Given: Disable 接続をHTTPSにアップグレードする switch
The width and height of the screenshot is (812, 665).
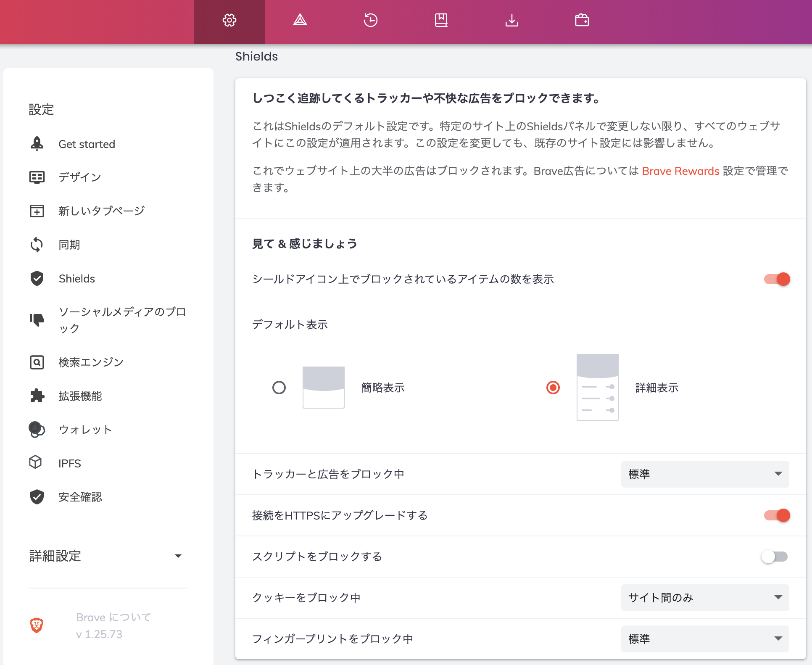Looking at the screenshot, I should tap(777, 515).
